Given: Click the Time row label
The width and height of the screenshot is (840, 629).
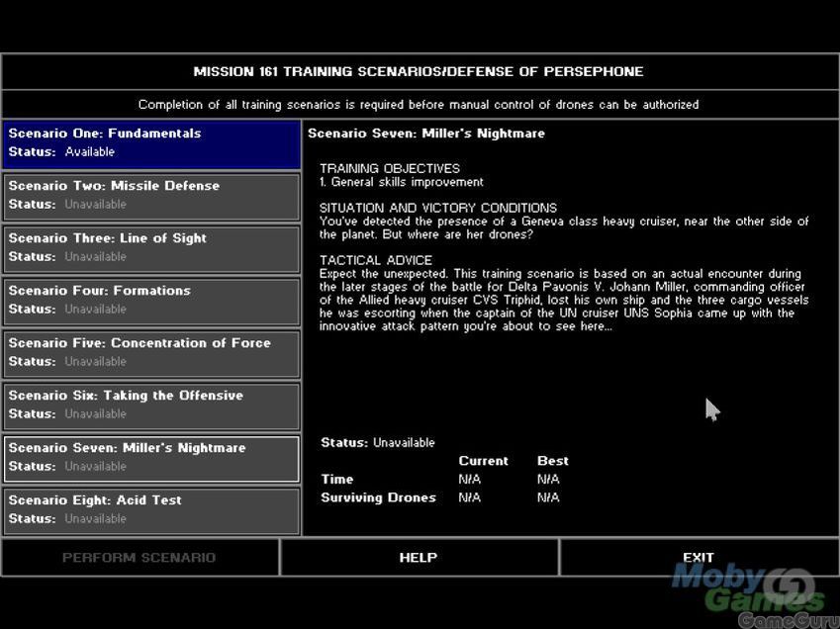Looking at the screenshot, I should (x=337, y=479).
